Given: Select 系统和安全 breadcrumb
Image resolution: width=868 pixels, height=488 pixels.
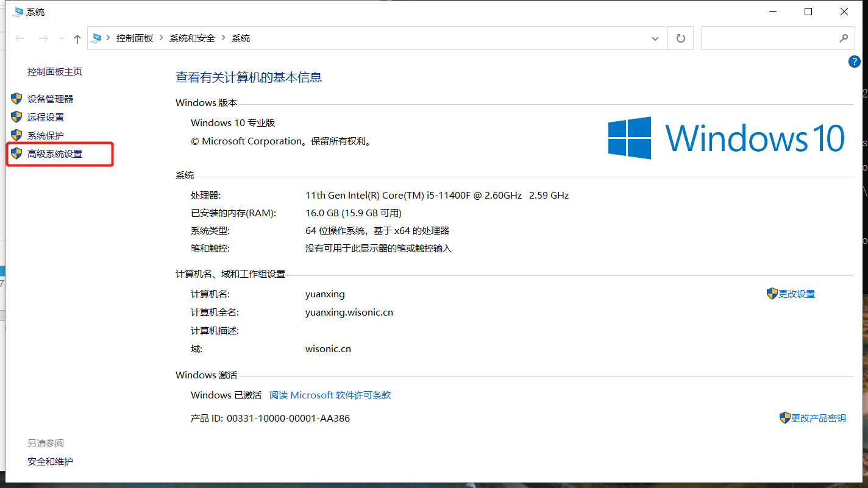Looking at the screenshot, I should tap(193, 38).
